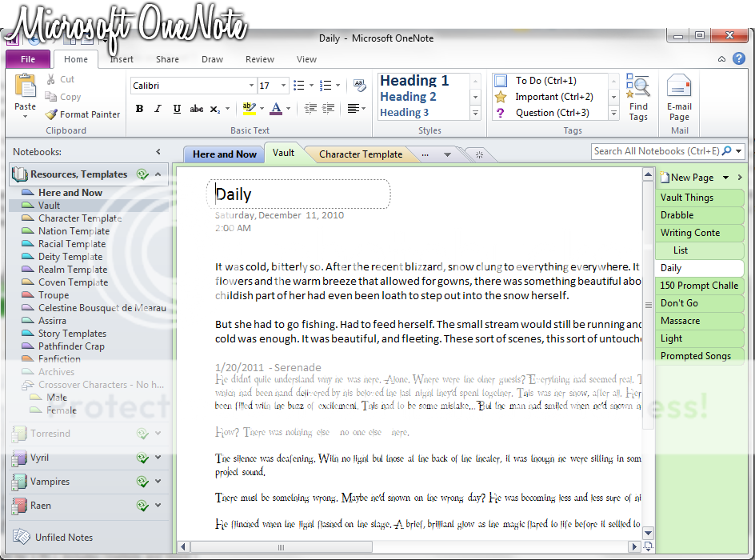This screenshot has width=755, height=560.
Task: Collapse the Resources, Templates notebook
Action: (x=158, y=174)
